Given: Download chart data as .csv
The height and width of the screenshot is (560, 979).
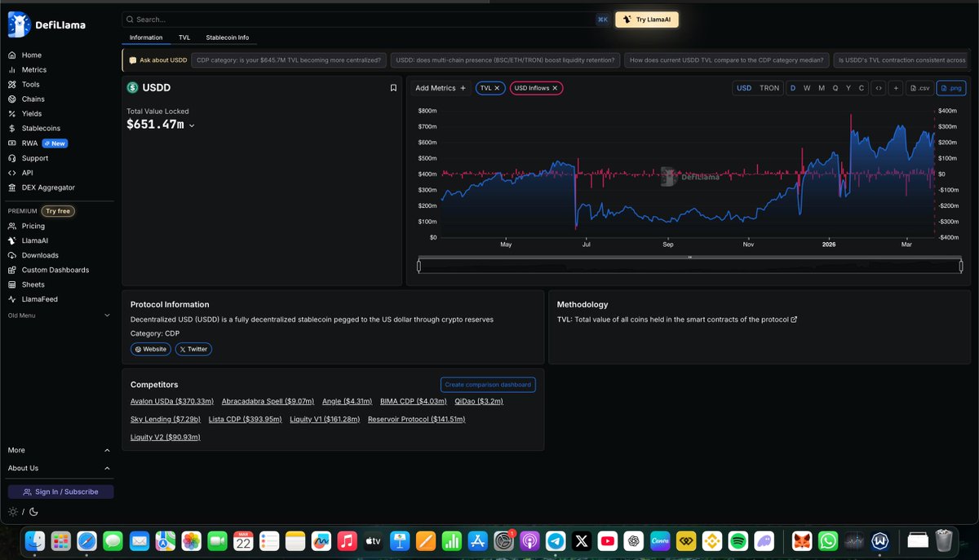Looking at the screenshot, I should 919,88.
